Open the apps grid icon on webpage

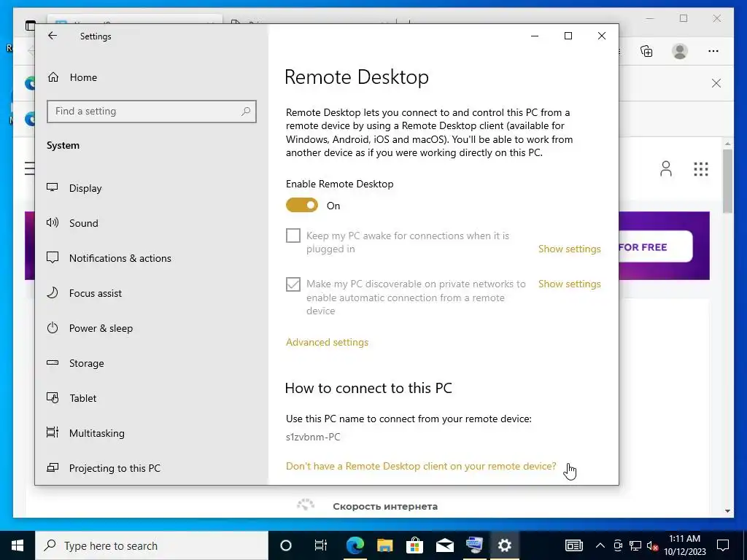[x=701, y=169]
